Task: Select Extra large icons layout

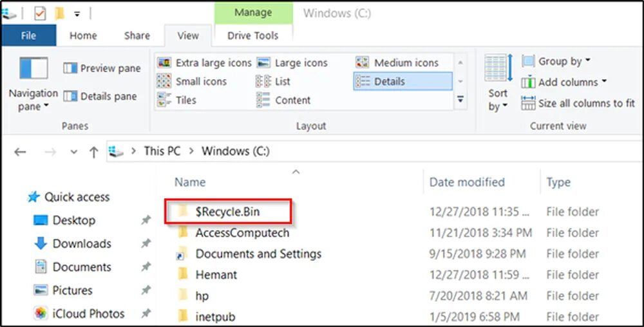Action: (204, 63)
